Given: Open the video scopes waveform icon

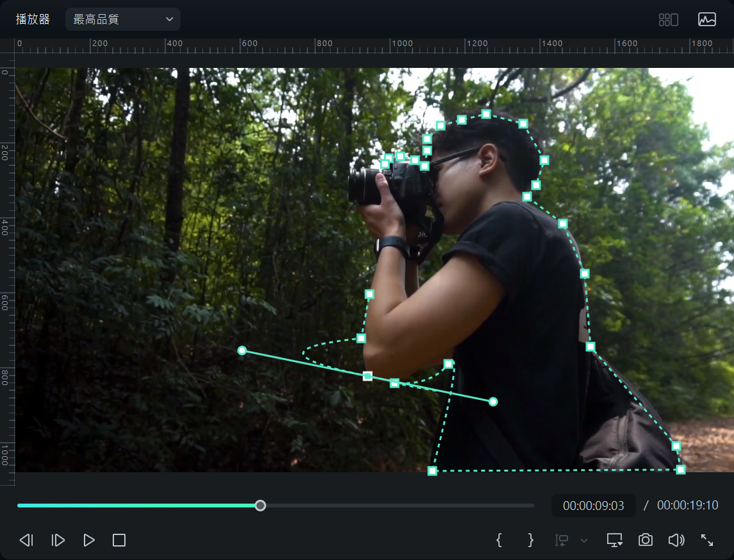Looking at the screenshot, I should [706, 20].
